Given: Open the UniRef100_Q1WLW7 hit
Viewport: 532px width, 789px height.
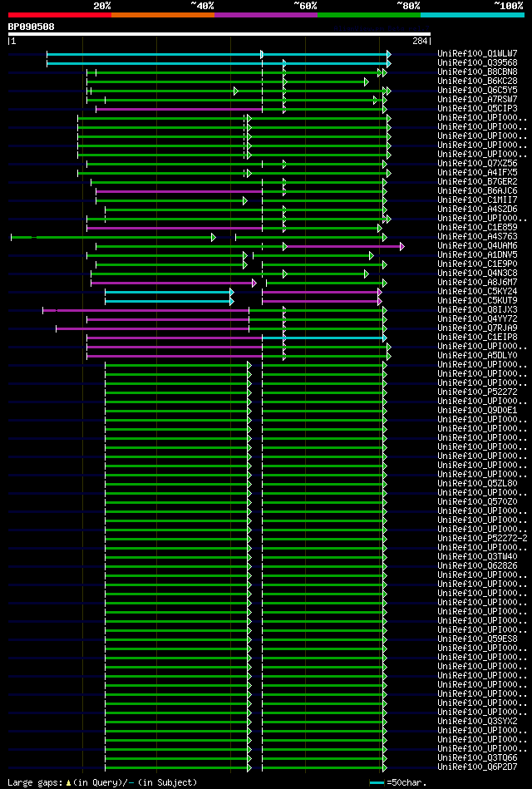Looking at the screenshot, I should pyautogui.click(x=477, y=54).
